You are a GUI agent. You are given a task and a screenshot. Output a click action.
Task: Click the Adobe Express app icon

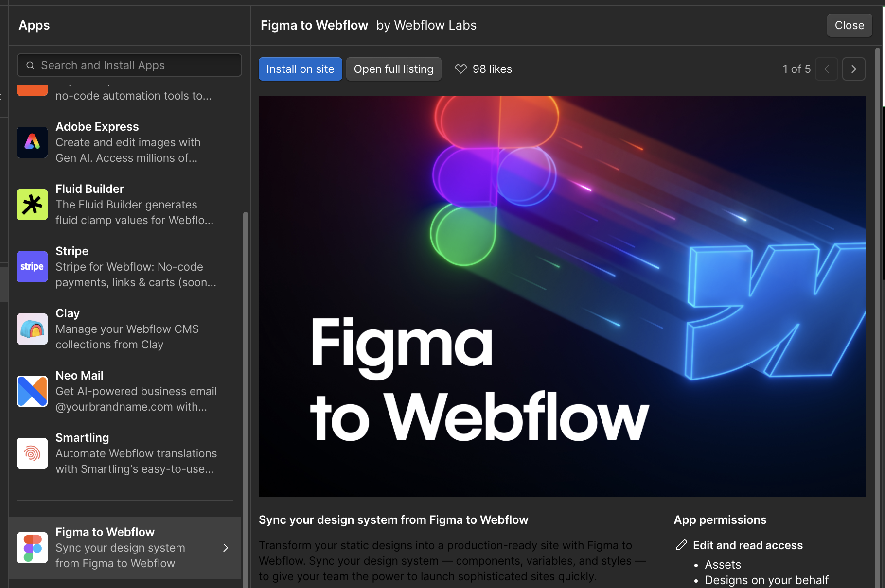[x=32, y=142]
